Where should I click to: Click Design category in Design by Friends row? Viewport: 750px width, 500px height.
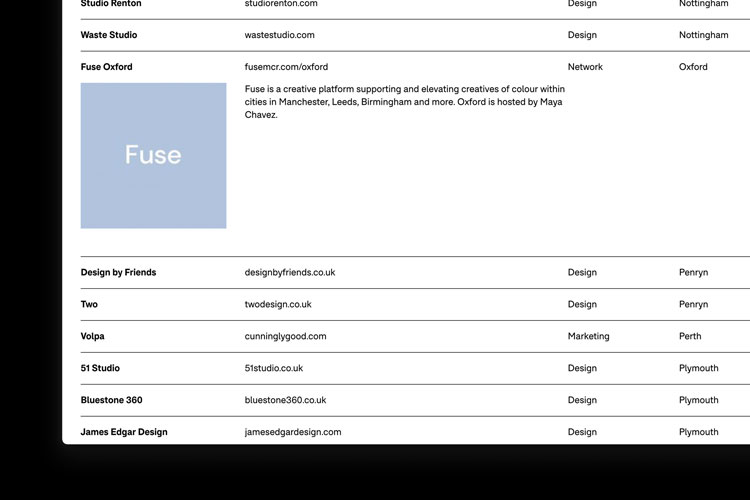point(582,272)
